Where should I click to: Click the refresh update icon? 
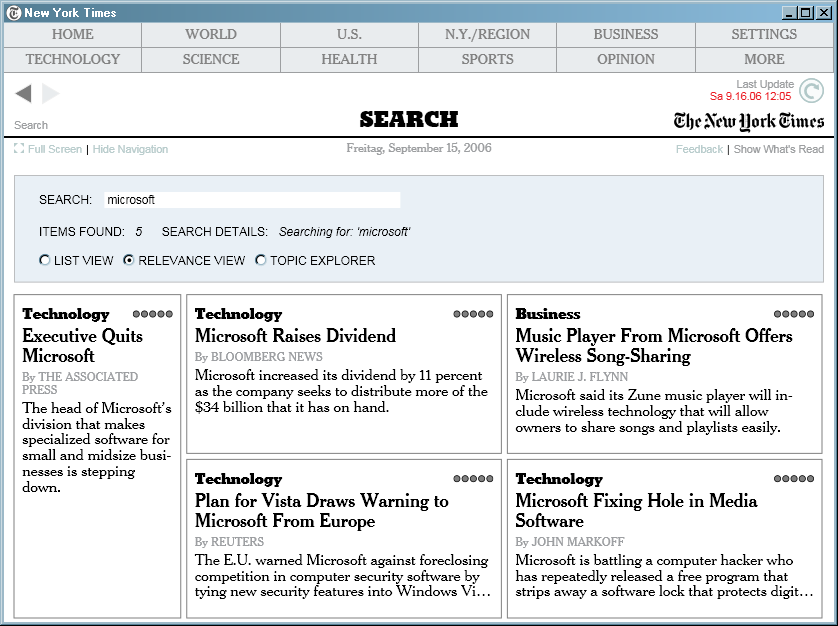click(811, 90)
